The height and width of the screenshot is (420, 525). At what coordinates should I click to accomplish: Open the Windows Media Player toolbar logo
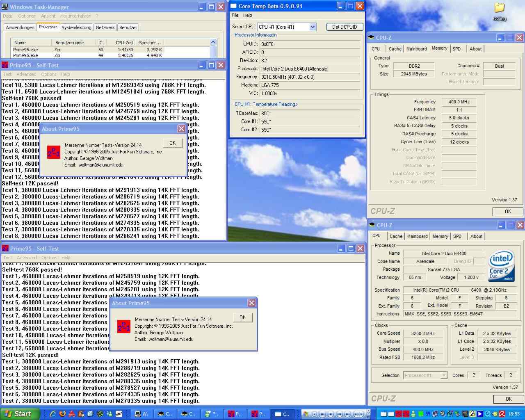pos(305,414)
